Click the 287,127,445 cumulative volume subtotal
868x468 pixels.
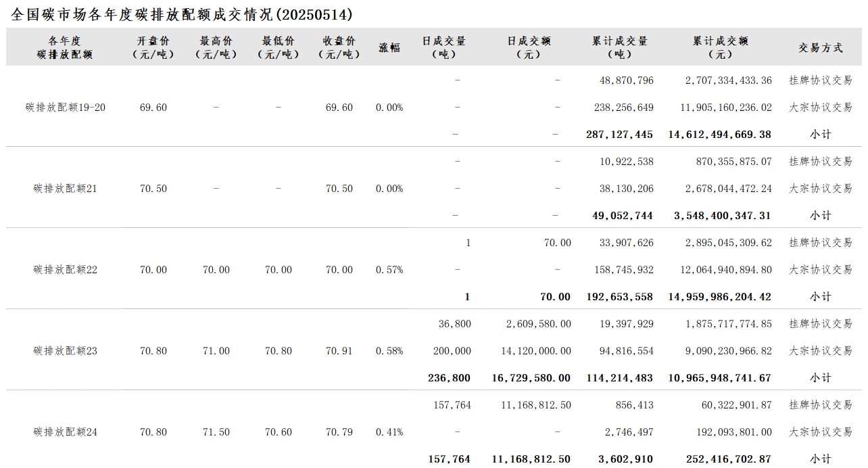pyautogui.click(x=619, y=135)
